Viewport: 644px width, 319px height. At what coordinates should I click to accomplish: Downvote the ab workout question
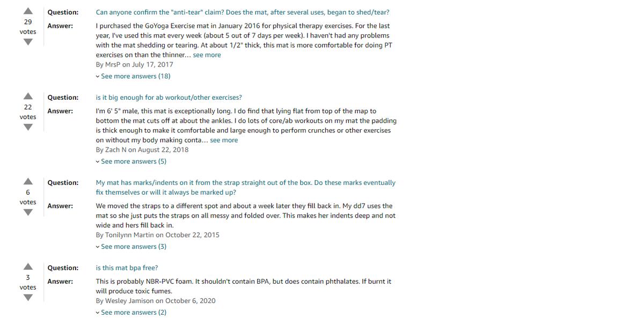(x=28, y=127)
